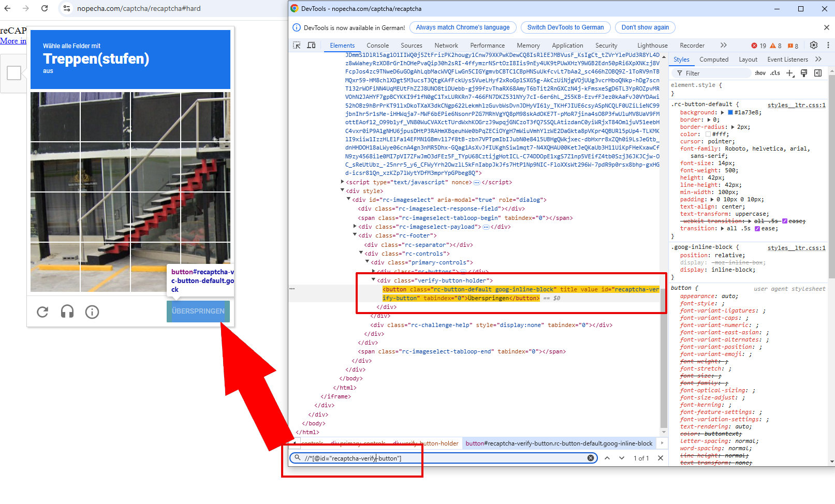Viewport: 835px width, 504px height.
Task: Toggle the computed styles sidebar icon
Action: pos(818,73)
